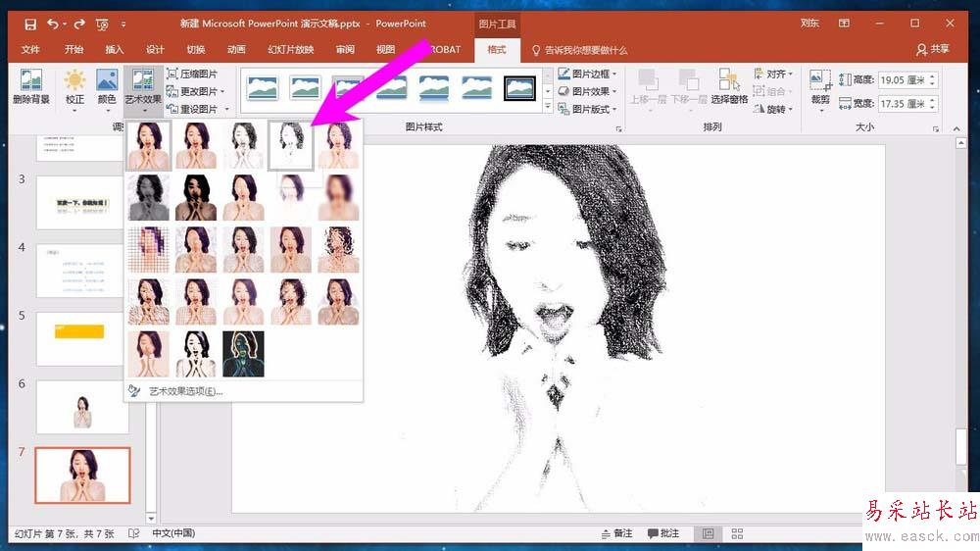This screenshot has width=980, height=551.
Task: Switch to normal view icon in status bar
Action: click(x=709, y=533)
